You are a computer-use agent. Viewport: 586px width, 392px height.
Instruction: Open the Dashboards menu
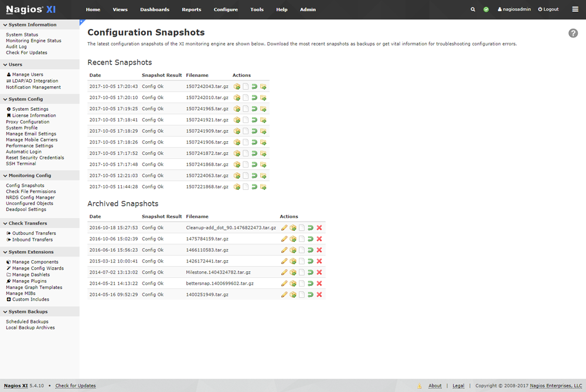pos(155,9)
